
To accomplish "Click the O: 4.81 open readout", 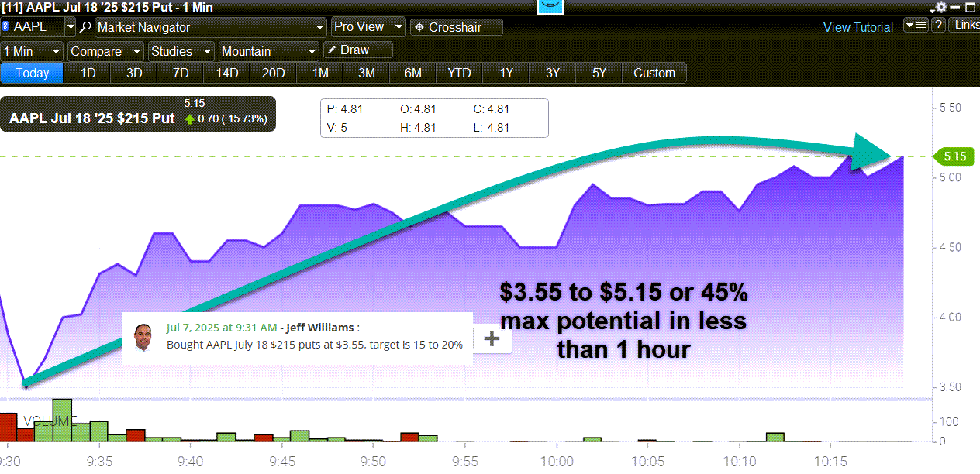I will (x=418, y=109).
